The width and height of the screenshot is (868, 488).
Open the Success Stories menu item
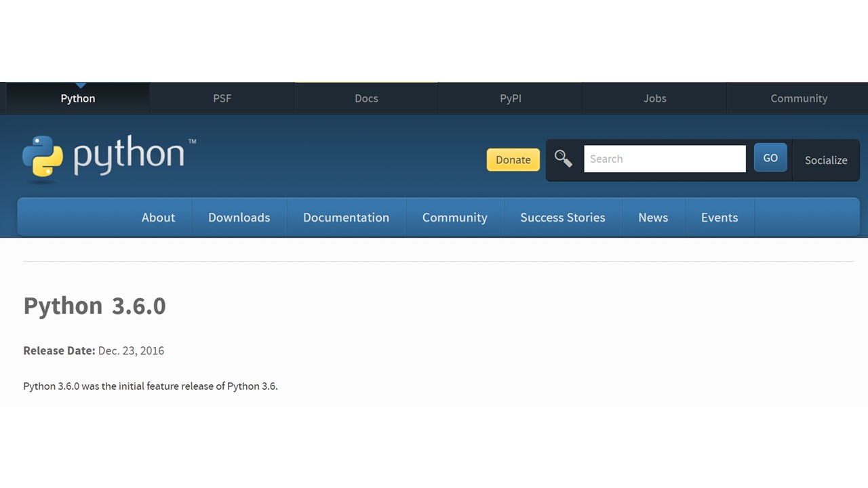point(562,218)
